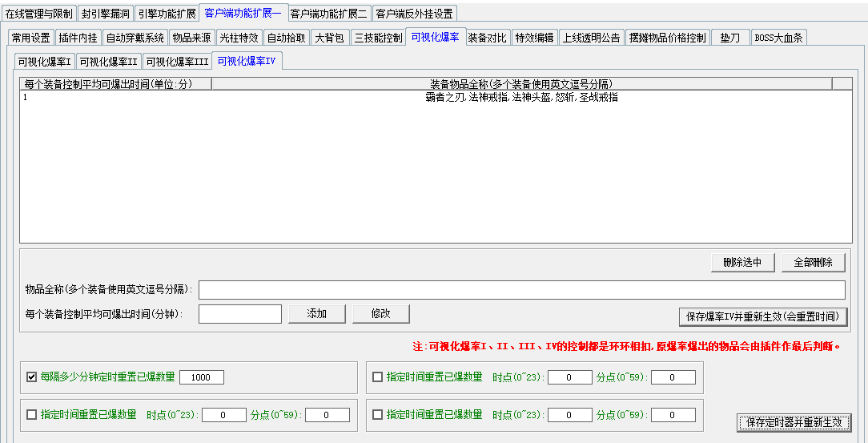Switch to 客户端功能扩展二 tab
The height and width of the screenshot is (443, 868).
(x=329, y=14)
